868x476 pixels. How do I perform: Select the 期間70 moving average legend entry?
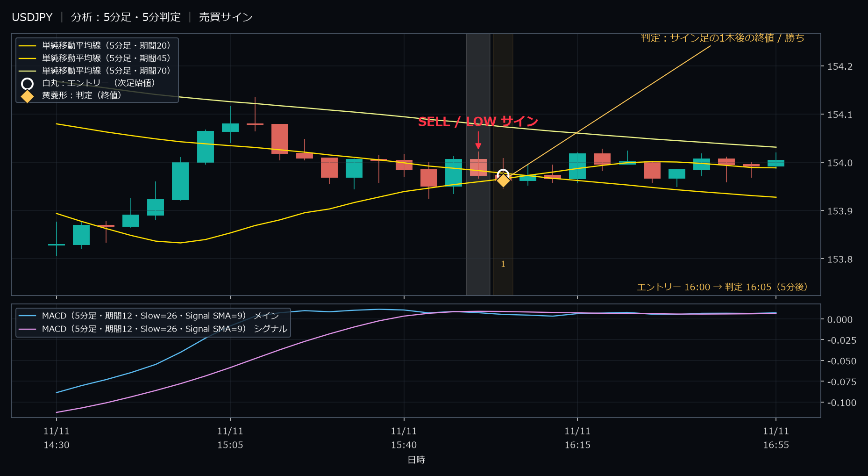click(x=97, y=71)
